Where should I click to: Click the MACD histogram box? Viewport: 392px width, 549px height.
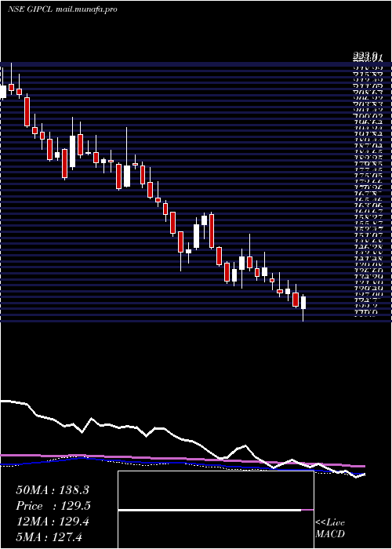coord(216,510)
